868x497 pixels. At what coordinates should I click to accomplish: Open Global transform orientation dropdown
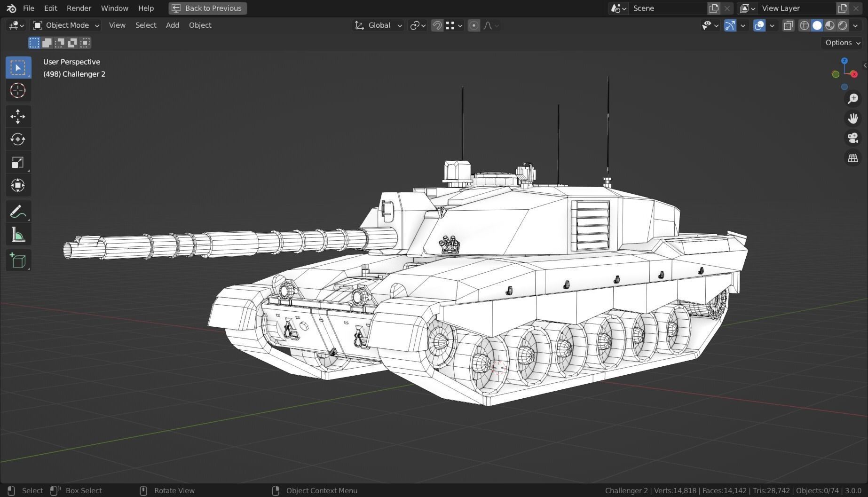click(378, 25)
